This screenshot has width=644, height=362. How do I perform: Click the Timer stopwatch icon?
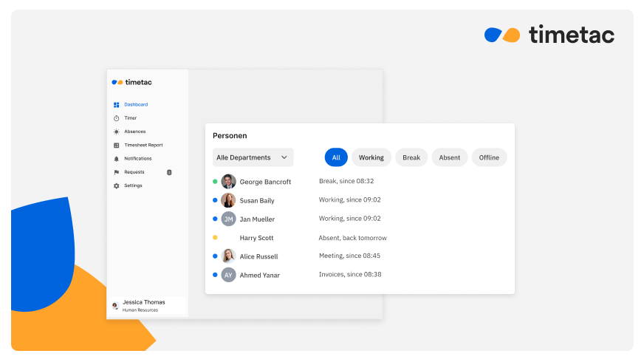(x=116, y=118)
